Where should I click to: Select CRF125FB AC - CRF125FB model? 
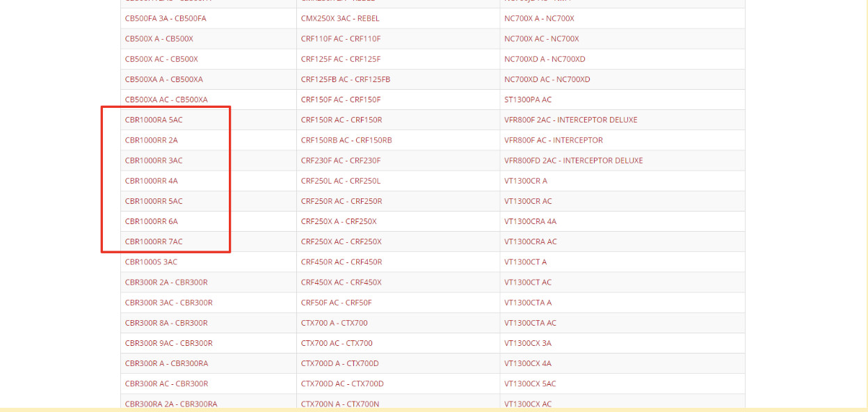(346, 79)
